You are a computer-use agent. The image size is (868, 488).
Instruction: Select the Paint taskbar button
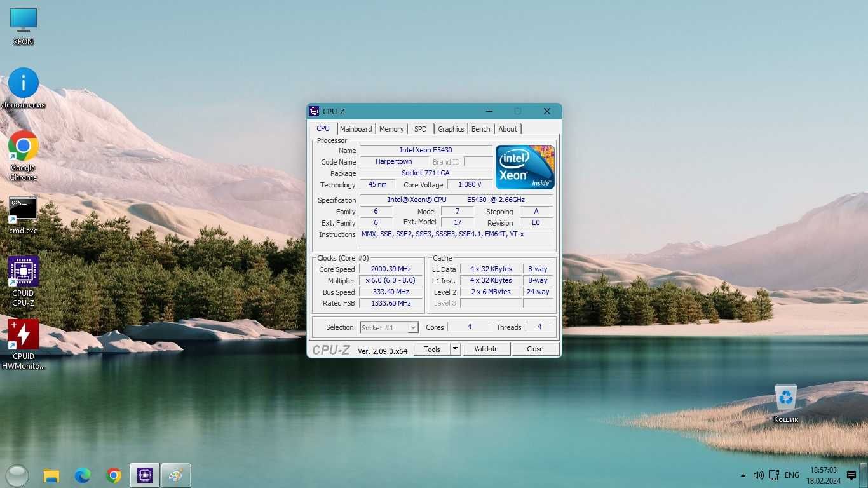(x=176, y=475)
